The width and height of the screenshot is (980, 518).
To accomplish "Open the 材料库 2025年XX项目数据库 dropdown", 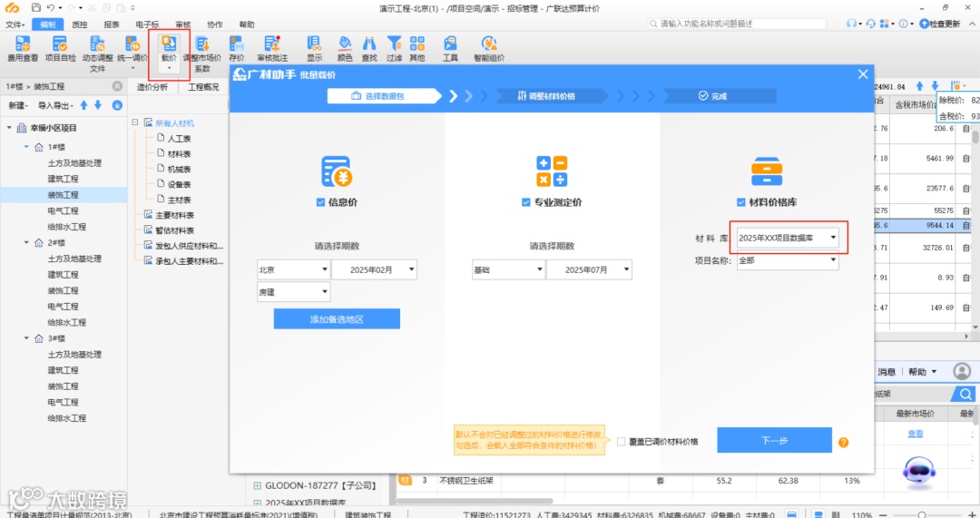I will [x=788, y=238].
